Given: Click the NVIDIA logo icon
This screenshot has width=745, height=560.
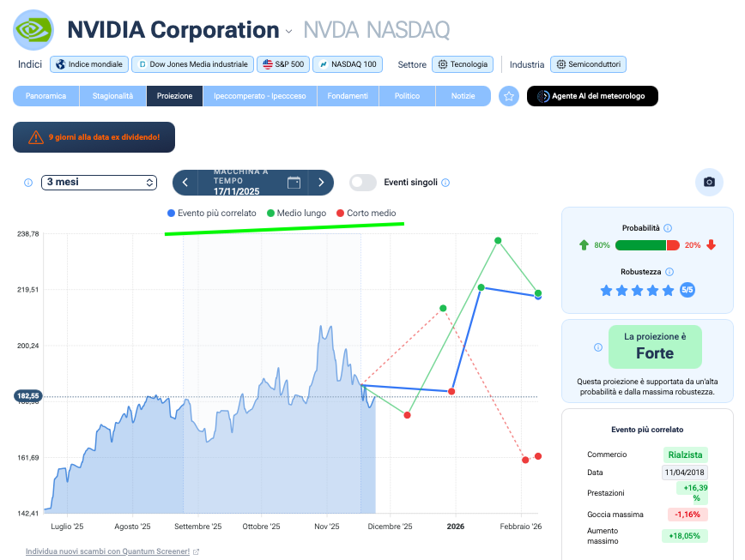Looking at the screenshot, I should (x=33, y=30).
